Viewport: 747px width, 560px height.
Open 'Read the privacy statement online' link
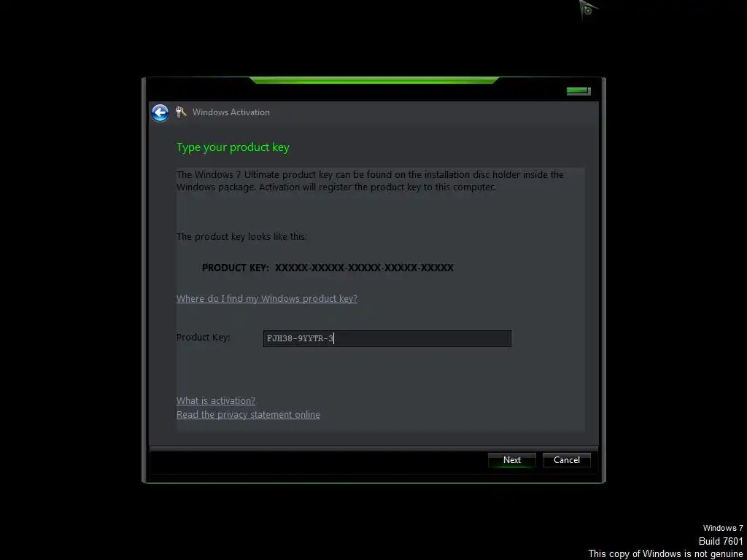click(248, 414)
